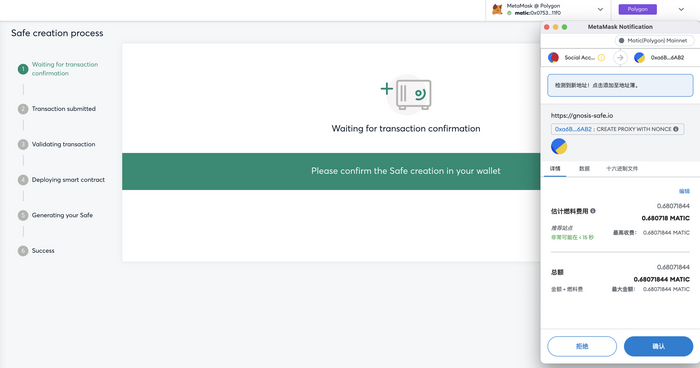Screen dimensions: 700x368
Task: Click the new address detected notice banner
Action: click(620, 85)
